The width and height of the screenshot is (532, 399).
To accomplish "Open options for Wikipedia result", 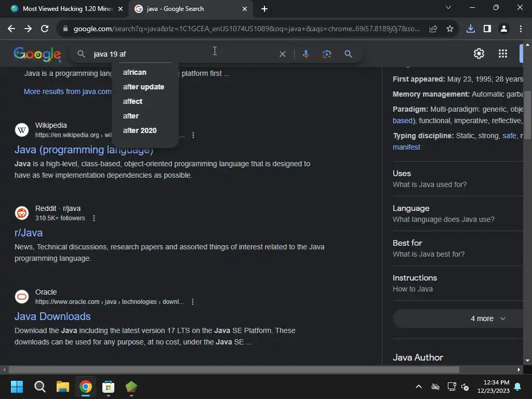I will tap(193, 135).
